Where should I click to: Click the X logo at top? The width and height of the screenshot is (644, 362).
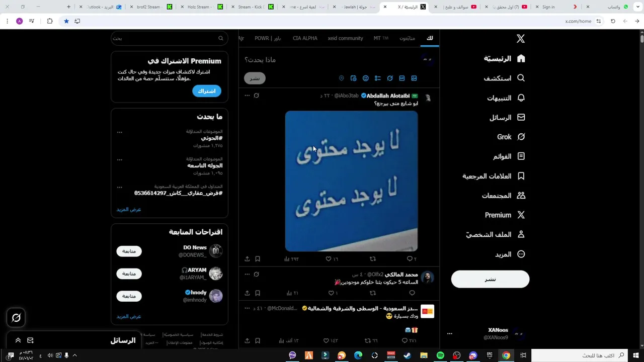pyautogui.click(x=521, y=39)
